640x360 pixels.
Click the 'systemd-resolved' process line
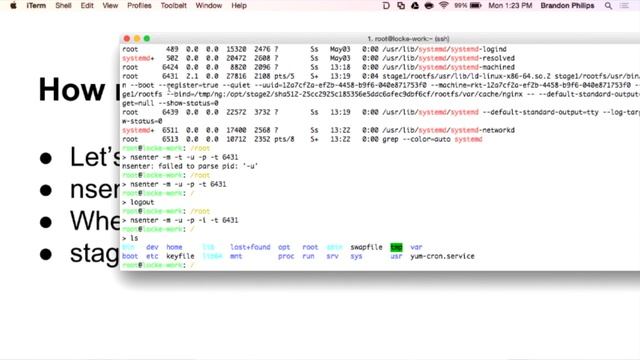[318, 58]
